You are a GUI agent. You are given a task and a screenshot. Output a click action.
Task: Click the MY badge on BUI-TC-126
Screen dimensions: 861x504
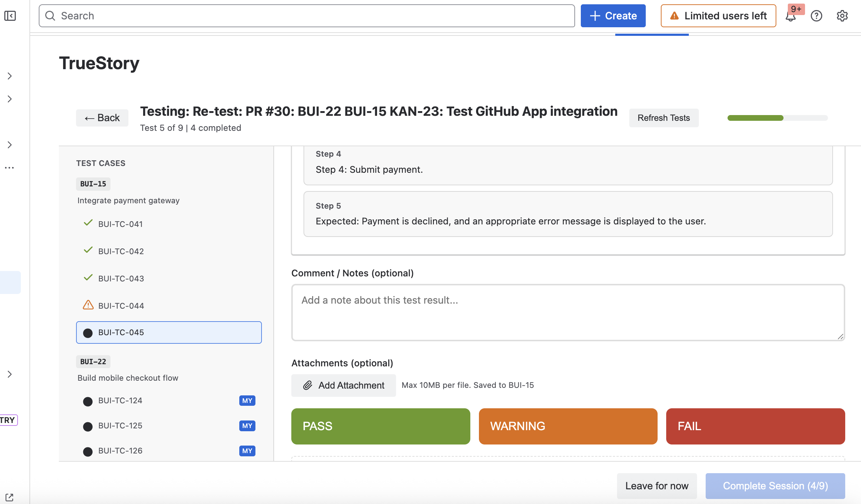pyautogui.click(x=247, y=451)
